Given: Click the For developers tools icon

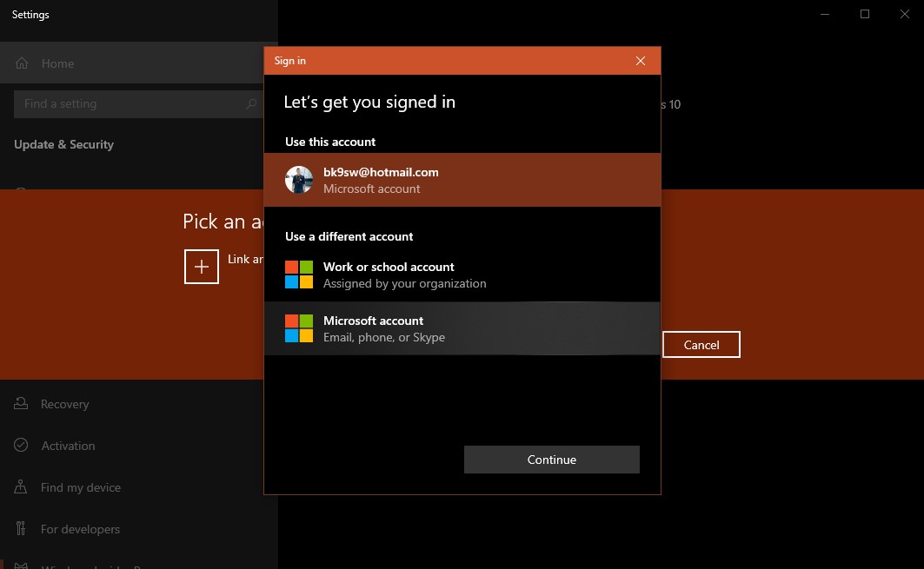Looking at the screenshot, I should pyautogui.click(x=21, y=528).
